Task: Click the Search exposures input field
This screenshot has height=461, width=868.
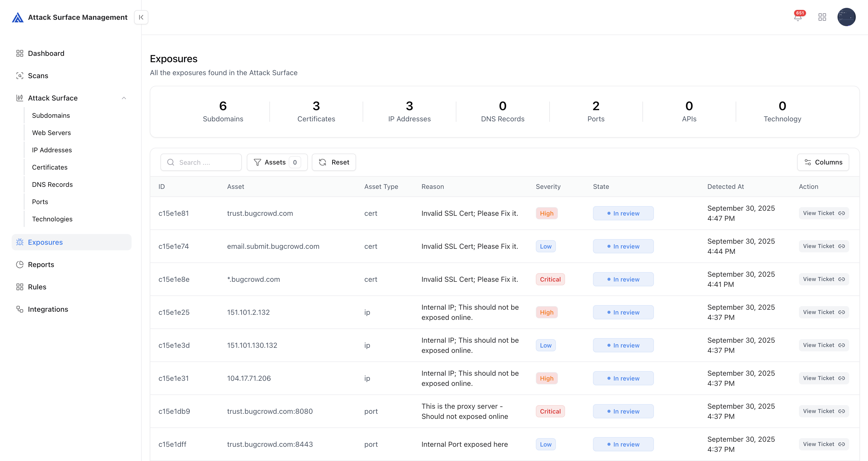Action: 205,162
